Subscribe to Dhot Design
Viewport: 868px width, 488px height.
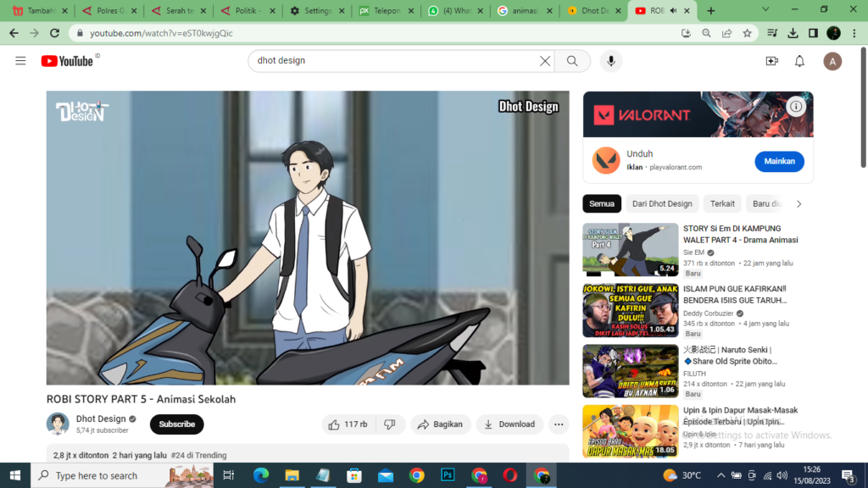[176, 424]
